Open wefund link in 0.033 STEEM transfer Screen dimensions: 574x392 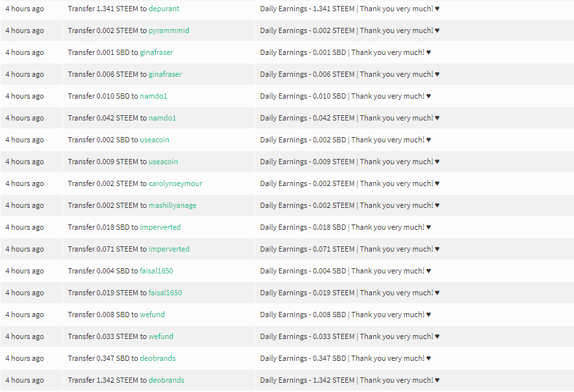click(x=161, y=336)
